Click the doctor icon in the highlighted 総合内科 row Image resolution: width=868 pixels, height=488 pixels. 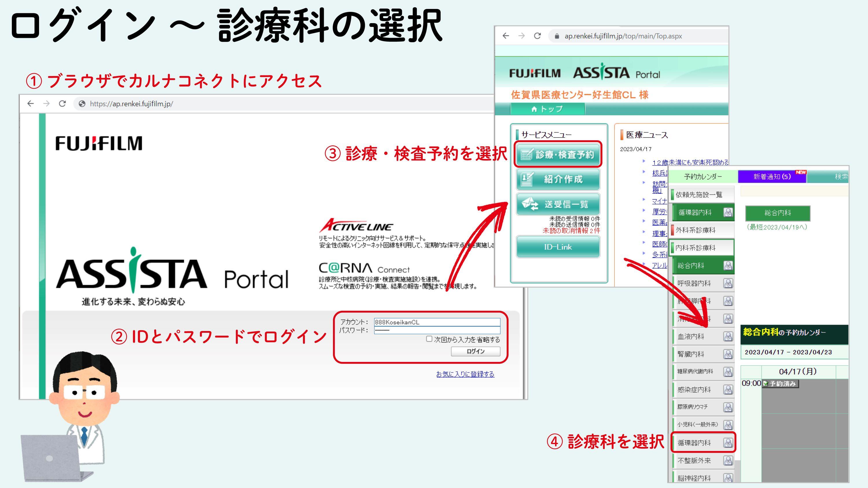pos(728,266)
